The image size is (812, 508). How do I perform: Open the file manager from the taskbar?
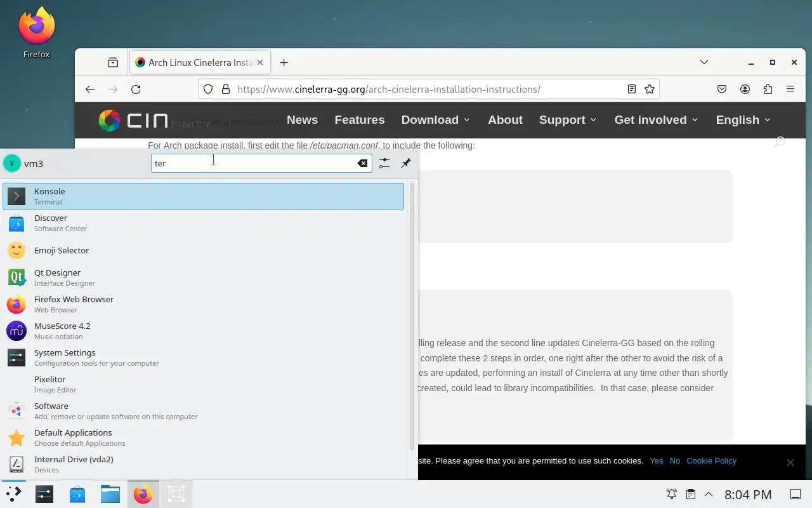[110, 494]
